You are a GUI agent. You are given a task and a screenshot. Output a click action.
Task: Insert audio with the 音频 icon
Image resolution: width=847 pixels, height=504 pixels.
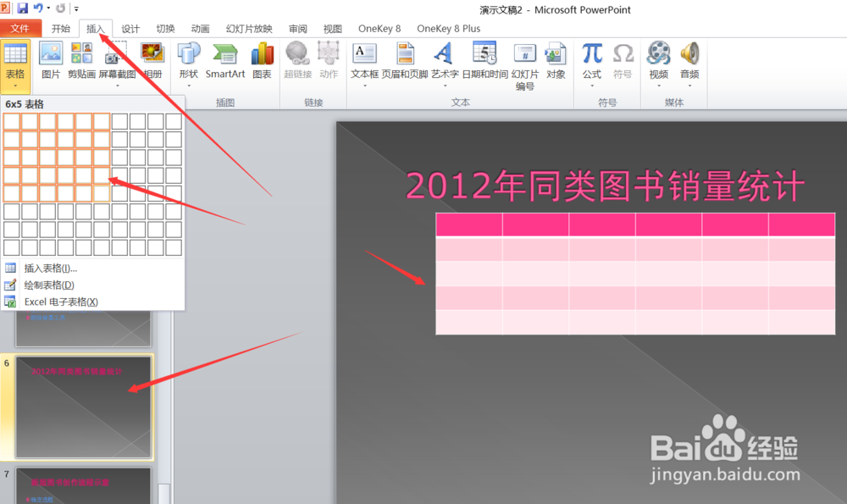pyautogui.click(x=689, y=59)
